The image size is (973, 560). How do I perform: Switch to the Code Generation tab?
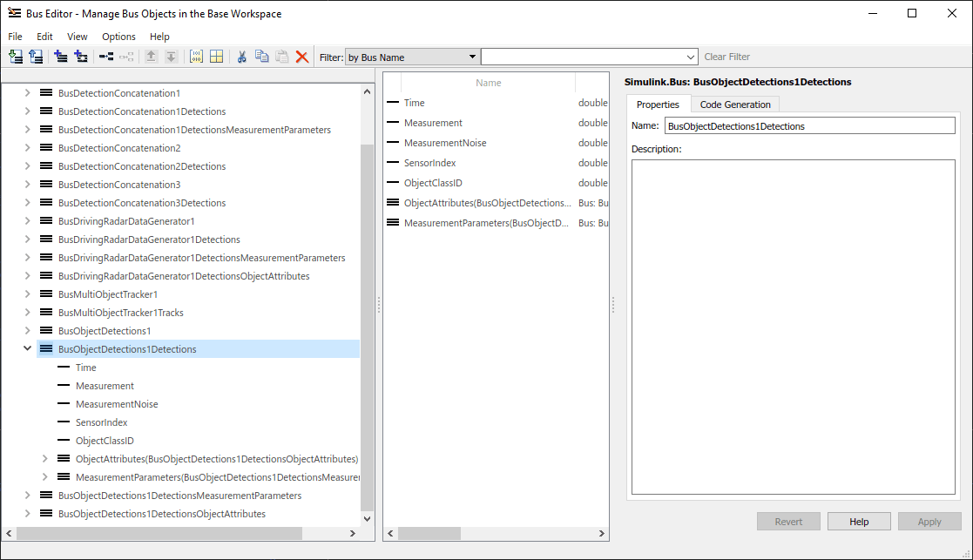(735, 105)
